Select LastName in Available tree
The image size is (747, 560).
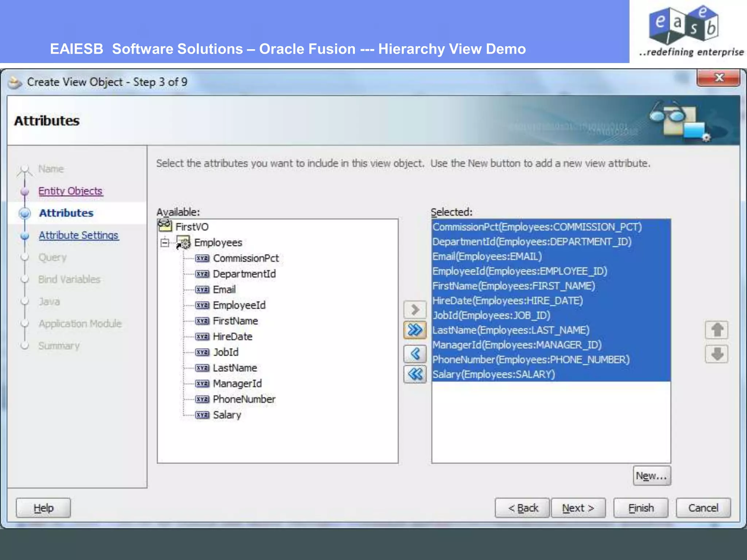coord(235,368)
